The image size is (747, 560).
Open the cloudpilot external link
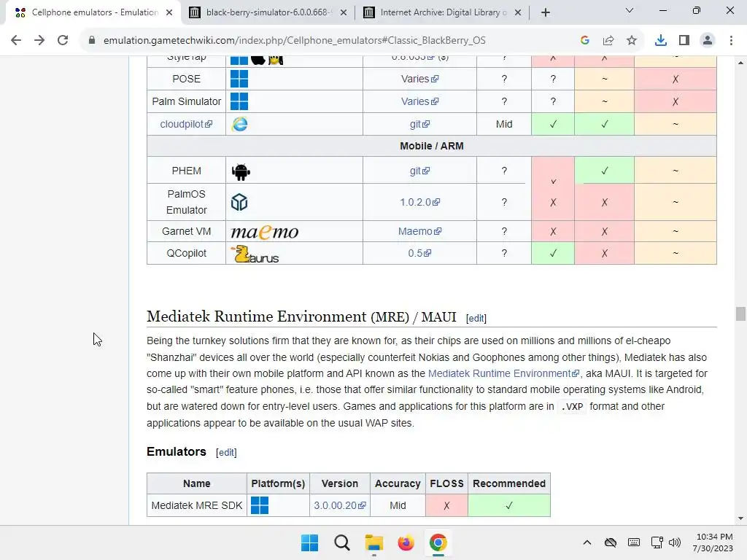click(186, 124)
